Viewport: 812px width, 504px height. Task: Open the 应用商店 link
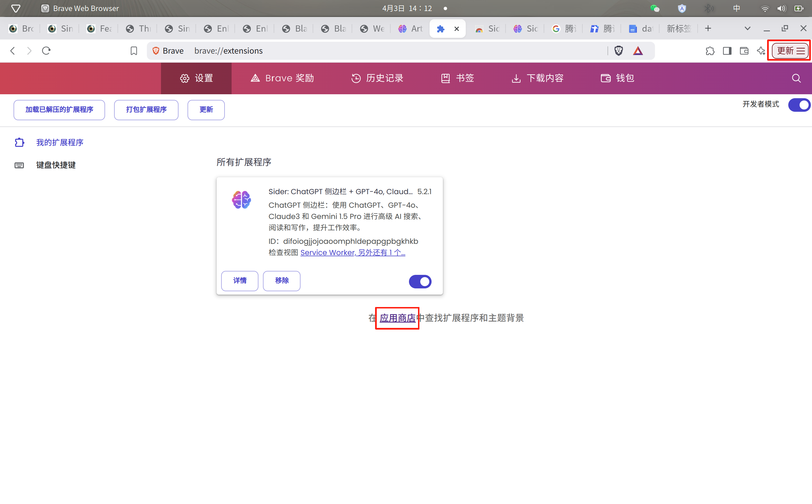[397, 318]
